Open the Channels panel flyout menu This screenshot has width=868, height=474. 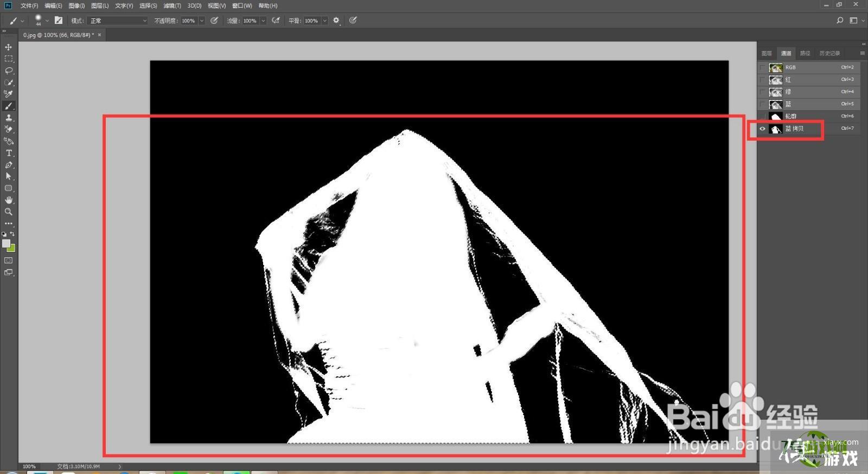[x=862, y=53]
